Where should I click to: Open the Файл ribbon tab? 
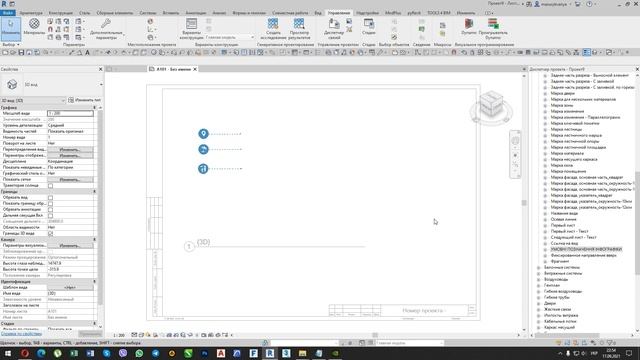pos(7,13)
